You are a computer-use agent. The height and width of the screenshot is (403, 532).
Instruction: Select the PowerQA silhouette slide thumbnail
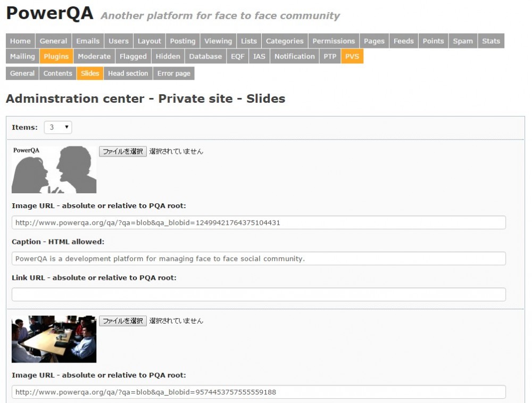pos(54,169)
